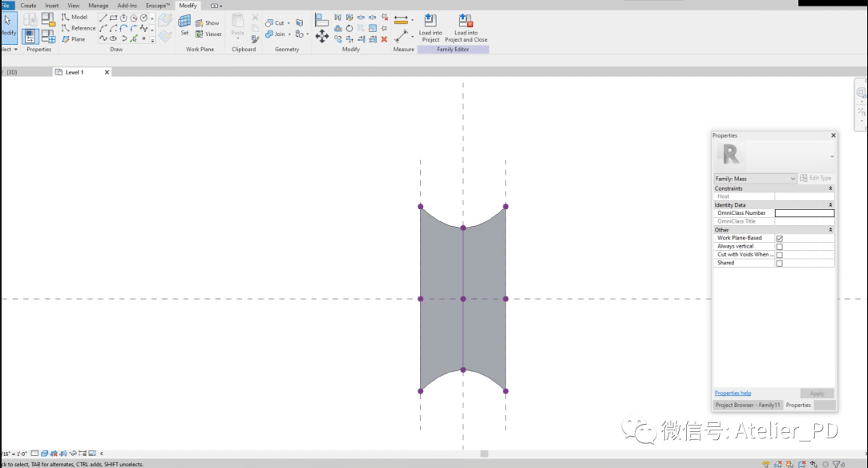Collapse the Other section

tap(830, 229)
